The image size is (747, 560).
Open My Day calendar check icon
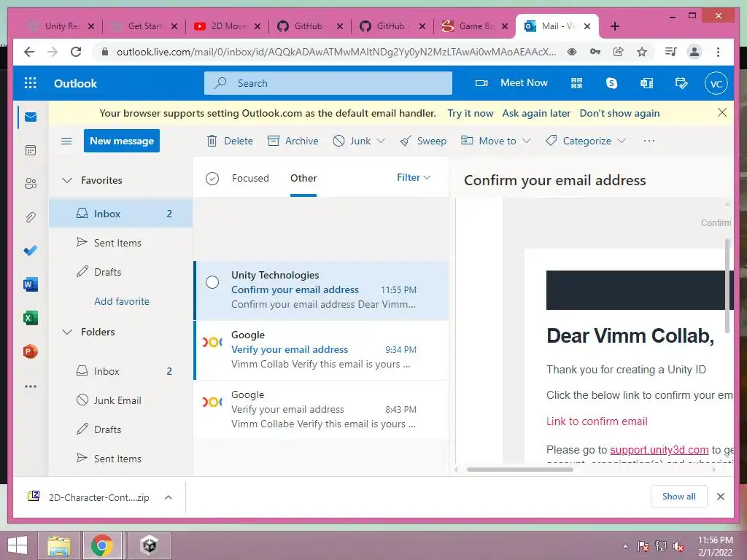(681, 83)
